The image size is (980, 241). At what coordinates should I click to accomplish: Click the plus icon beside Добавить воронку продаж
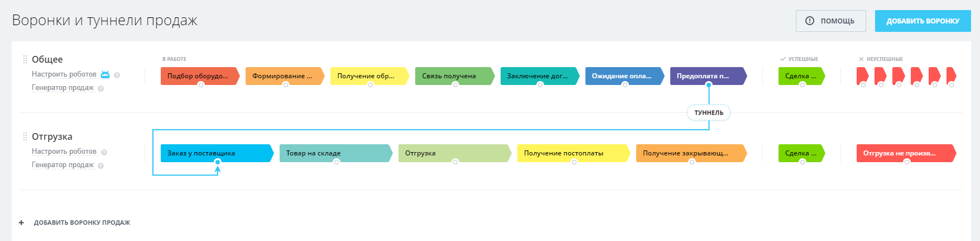(x=22, y=223)
